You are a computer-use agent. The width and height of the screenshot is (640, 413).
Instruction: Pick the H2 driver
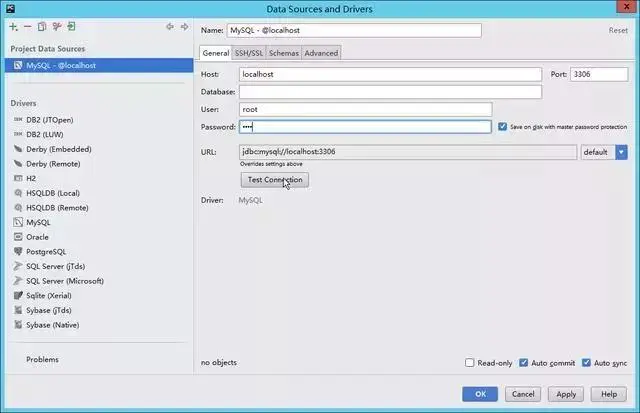coord(31,179)
